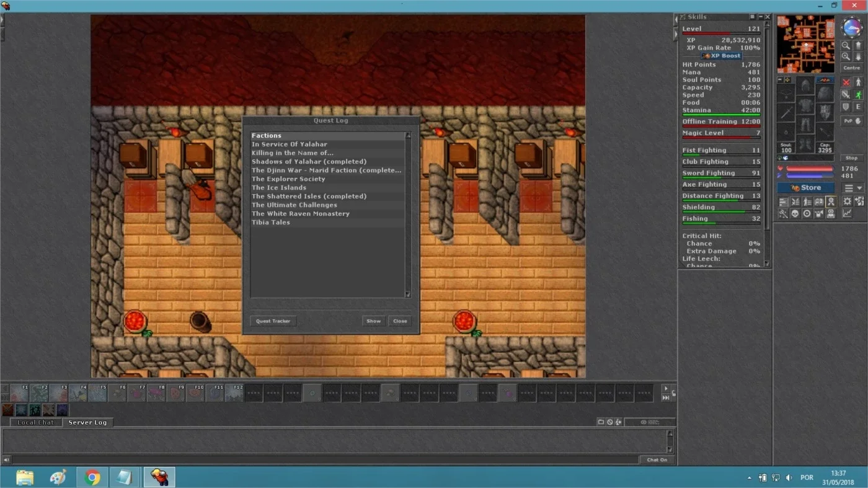Screen dimensions: 868x488
Task: Click the minimap view
Action: 806,44
